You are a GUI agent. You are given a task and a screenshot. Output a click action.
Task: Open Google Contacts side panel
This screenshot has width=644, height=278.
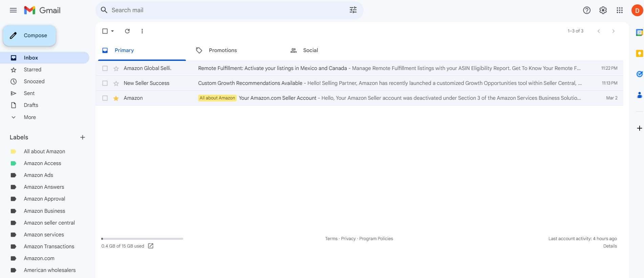click(x=639, y=95)
